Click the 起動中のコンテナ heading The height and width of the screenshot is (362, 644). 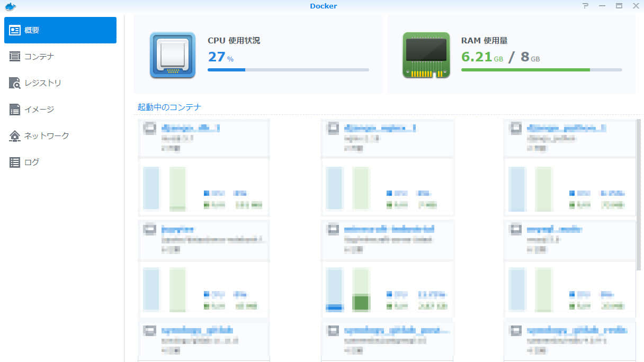pyautogui.click(x=169, y=107)
